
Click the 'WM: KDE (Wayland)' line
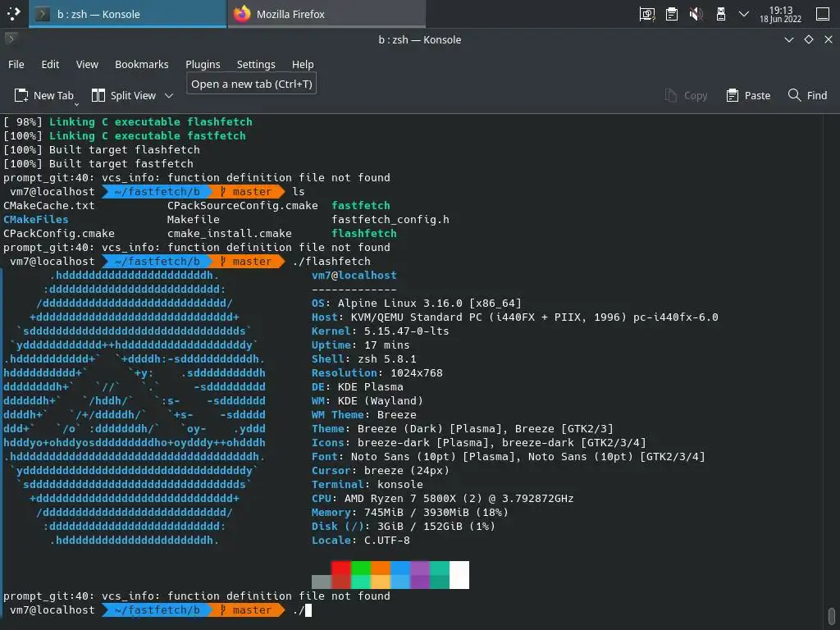point(367,400)
